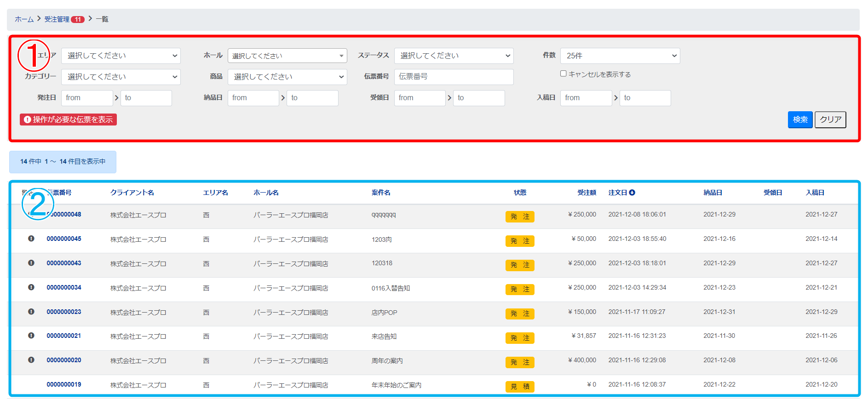Click alert icon beside order 0000000023
The image size is (868, 399).
[x=31, y=312]
